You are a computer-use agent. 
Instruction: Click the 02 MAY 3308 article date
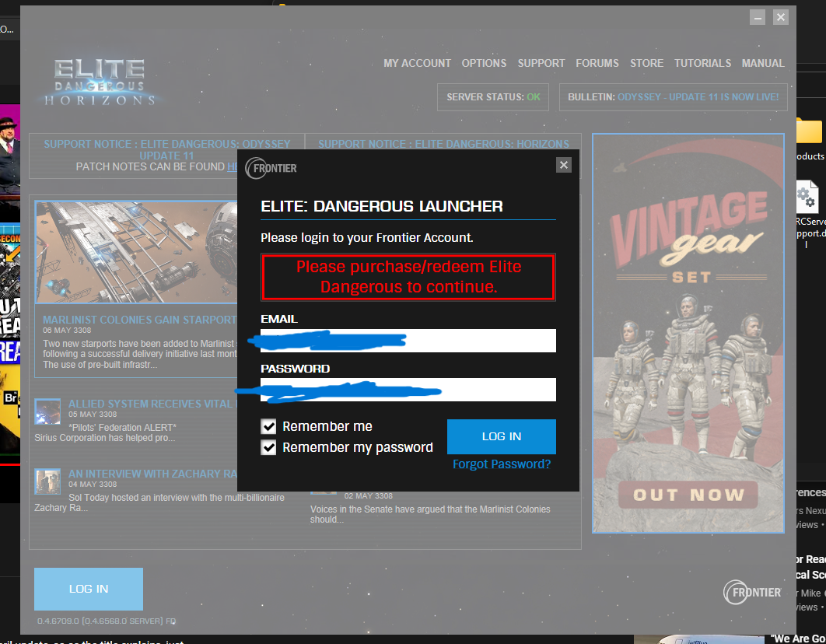(x=368, y=496)
